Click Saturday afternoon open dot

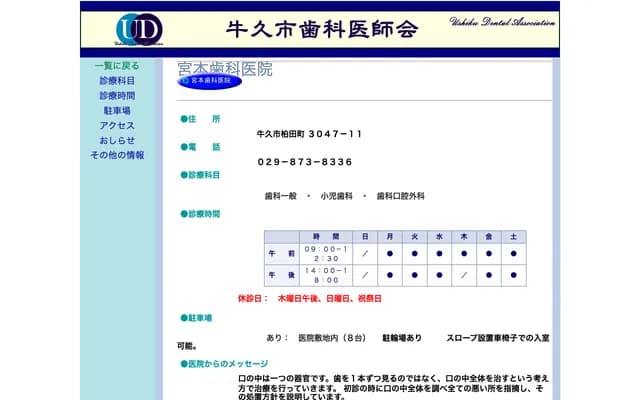tap(513, 276)
